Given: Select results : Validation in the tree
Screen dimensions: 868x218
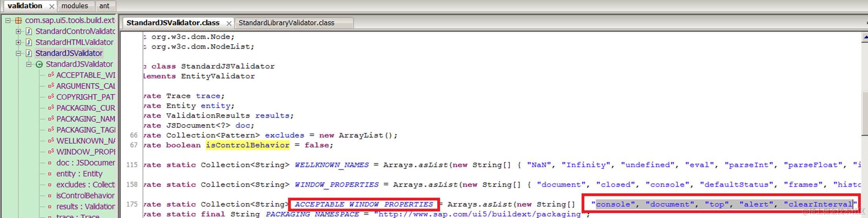Looking at the screenshot, I should (86, 207).
